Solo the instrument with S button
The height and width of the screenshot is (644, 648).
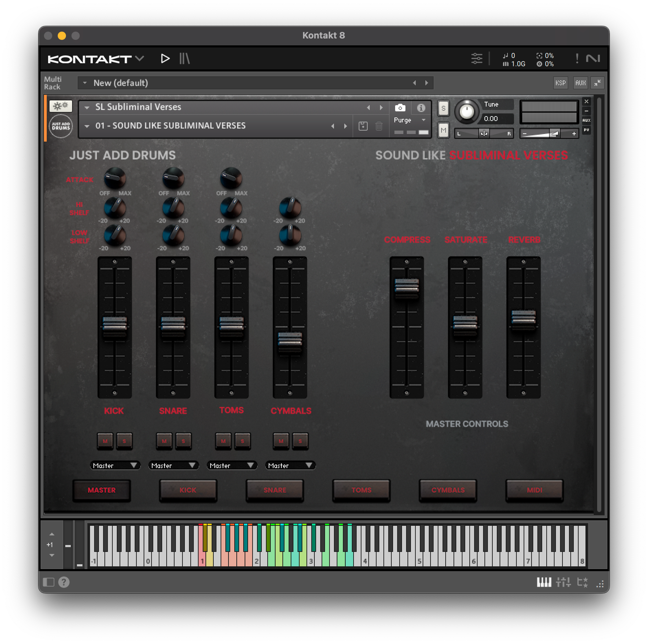coord(443,109)
